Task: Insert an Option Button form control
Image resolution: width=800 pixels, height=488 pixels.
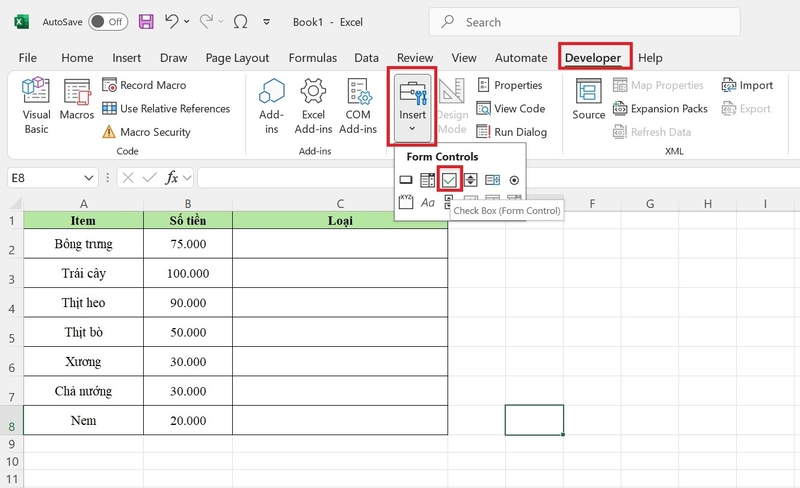Action: [514, 180]
